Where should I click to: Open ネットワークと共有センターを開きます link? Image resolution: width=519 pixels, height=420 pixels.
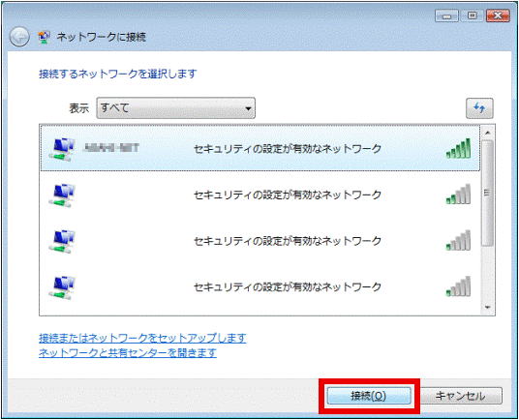[128, 352]
